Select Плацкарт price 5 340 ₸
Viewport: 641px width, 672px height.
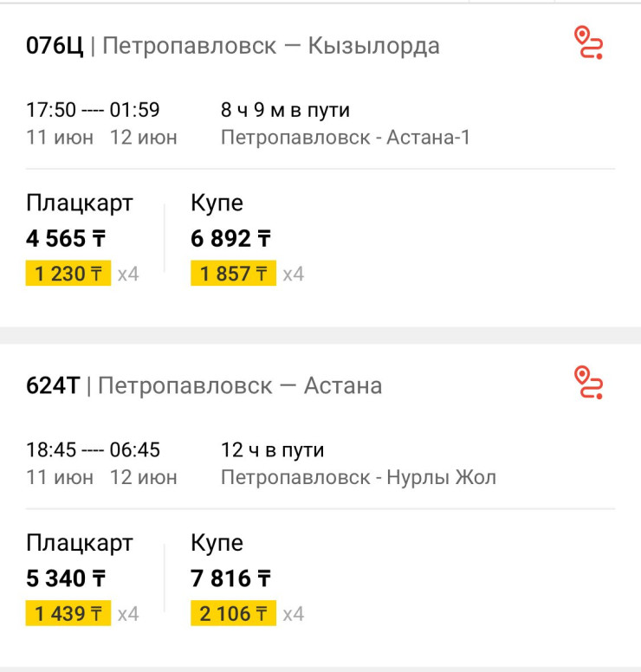pyautogui.click(x=66, y=578)
